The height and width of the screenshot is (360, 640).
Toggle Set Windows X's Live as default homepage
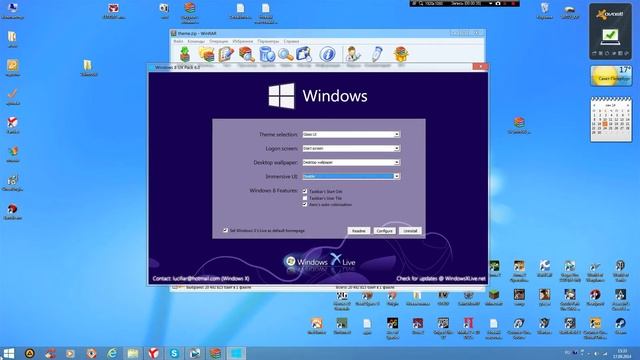pos(225,231)
